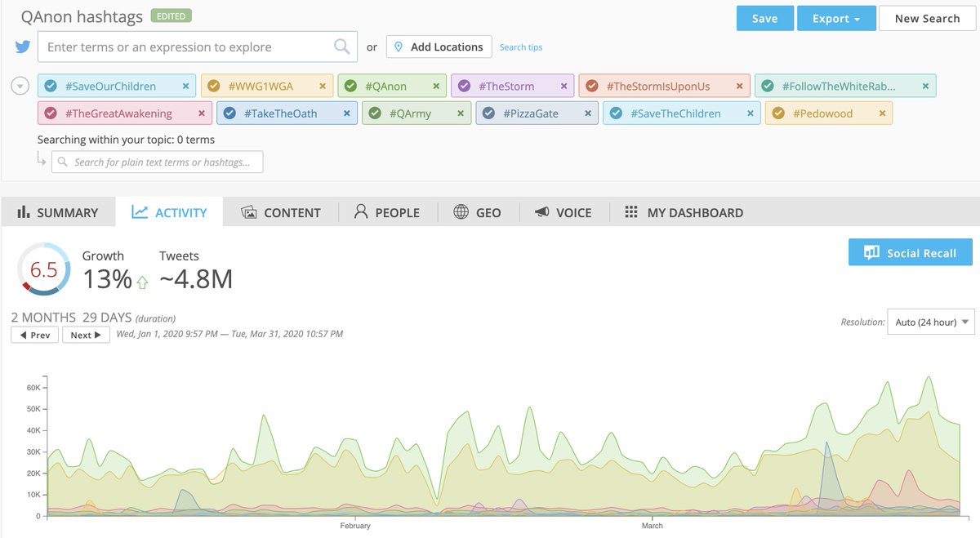Toggle the #SaveTheChildren checkmark
The width and height of the screenshot is (980, 538).
click(x=616, y=113)
